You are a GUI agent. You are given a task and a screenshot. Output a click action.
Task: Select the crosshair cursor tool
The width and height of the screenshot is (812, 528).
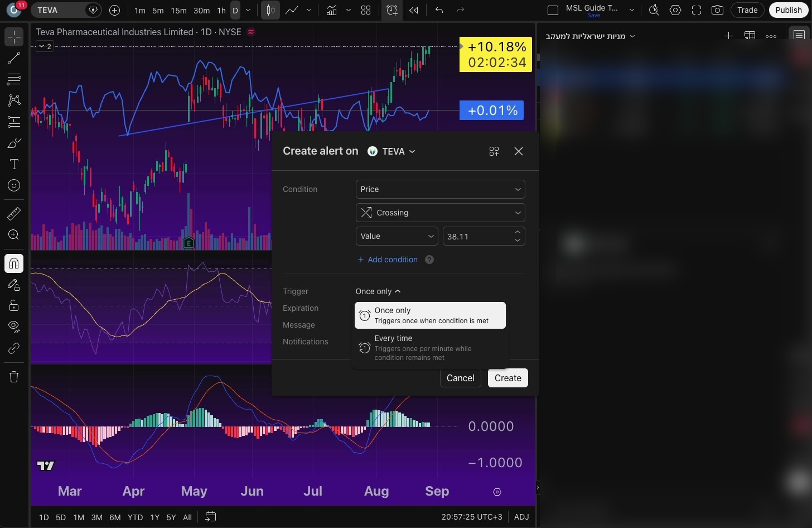click(14, 37)
